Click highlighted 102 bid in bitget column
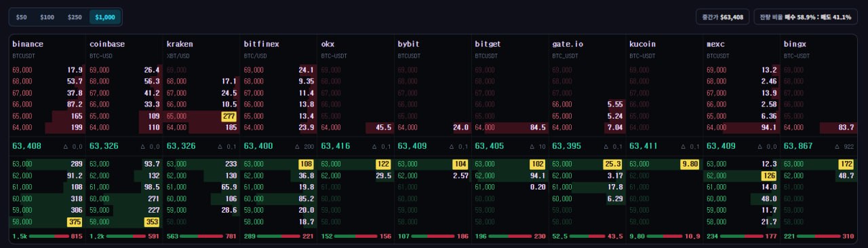This screenshot has width=868, height=248. (x=538, y=164)
